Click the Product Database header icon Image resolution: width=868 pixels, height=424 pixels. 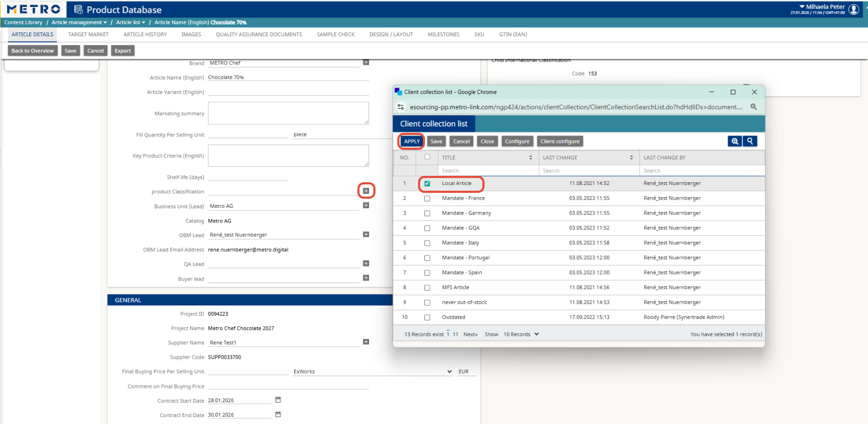(x=78, y=10)
